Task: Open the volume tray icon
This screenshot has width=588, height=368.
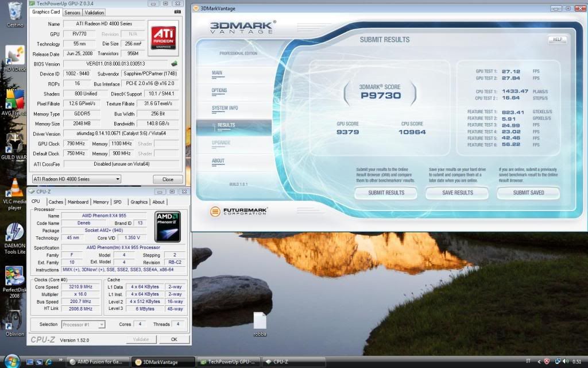Action: (566, 361)
